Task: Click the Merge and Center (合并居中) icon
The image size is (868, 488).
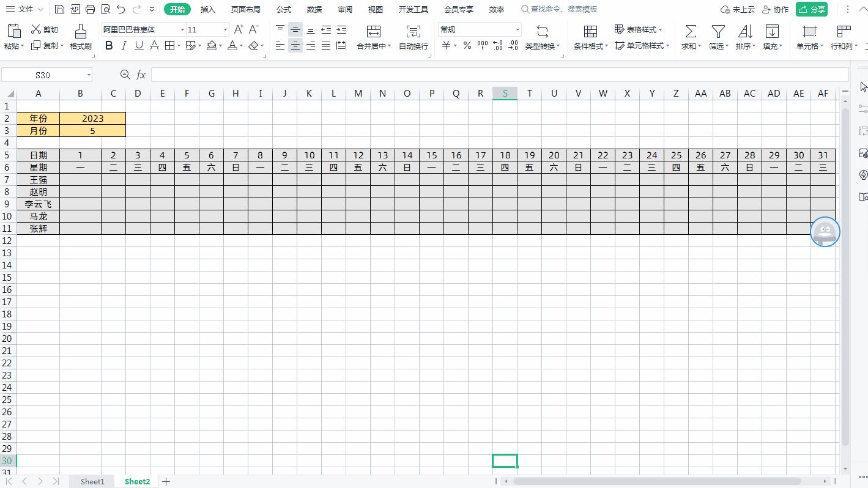Action: (x=373, y=31)
